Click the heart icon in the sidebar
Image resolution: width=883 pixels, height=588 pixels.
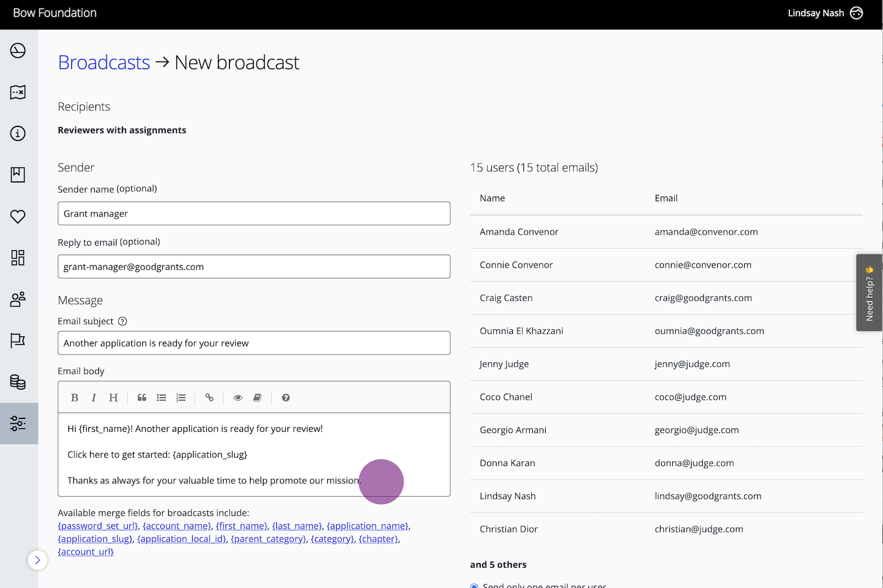(x=18, y=216)
